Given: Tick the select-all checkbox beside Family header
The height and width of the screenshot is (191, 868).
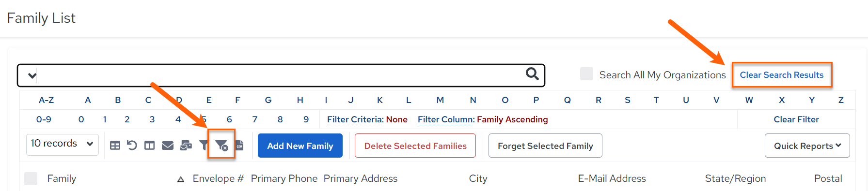Looking at the screenshot, I should coord(31,178).
